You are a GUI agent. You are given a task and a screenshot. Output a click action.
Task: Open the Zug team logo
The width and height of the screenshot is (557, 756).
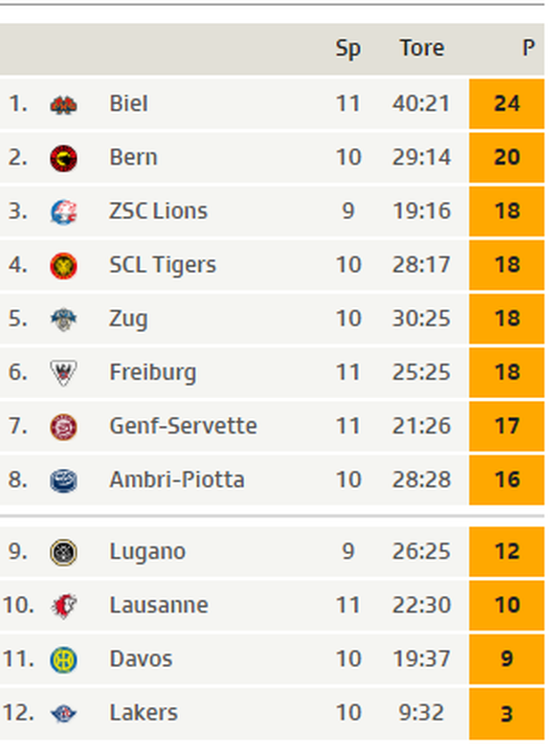[x=64, y=320]
